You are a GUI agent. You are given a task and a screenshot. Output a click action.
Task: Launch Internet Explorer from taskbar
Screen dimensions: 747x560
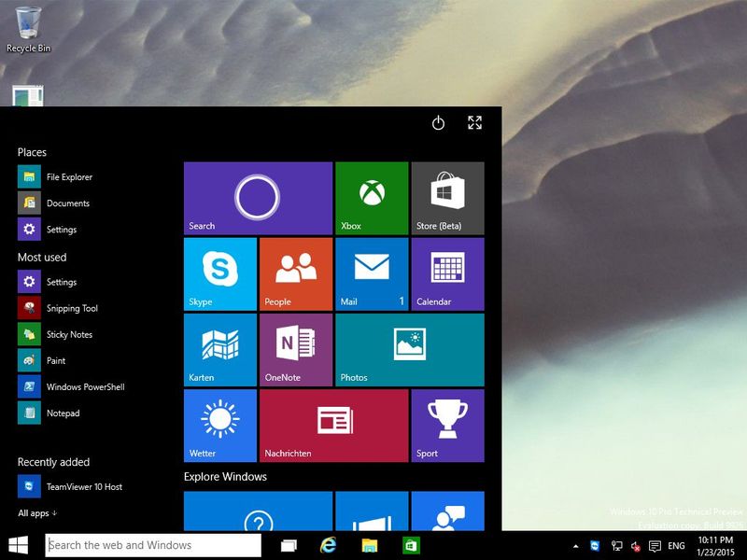tap(329, 545)
